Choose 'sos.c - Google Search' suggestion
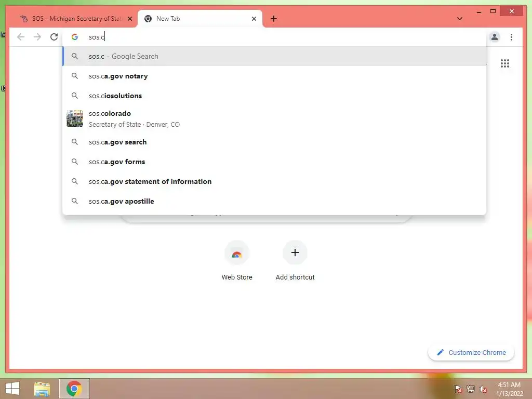The width and height of the screenshot is (532, 399). pos(274,56)
